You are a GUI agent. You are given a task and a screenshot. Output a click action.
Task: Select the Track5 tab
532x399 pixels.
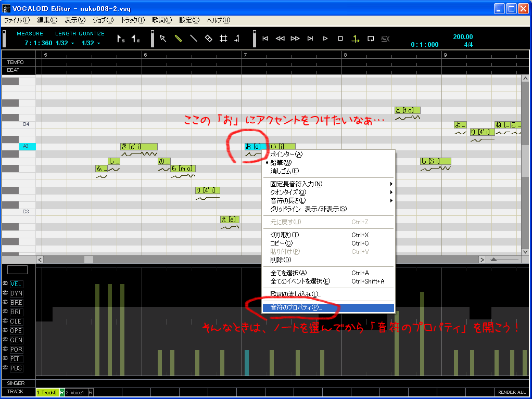coord(47,392)
